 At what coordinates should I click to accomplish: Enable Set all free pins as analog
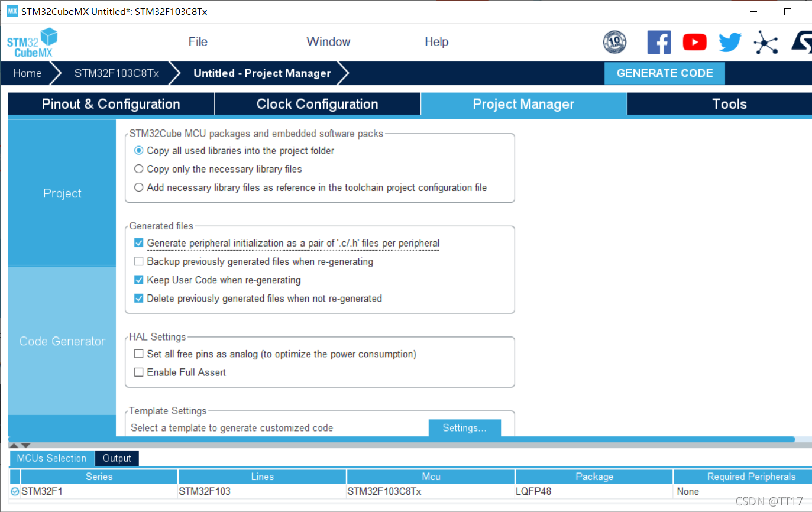click(139, 354)
